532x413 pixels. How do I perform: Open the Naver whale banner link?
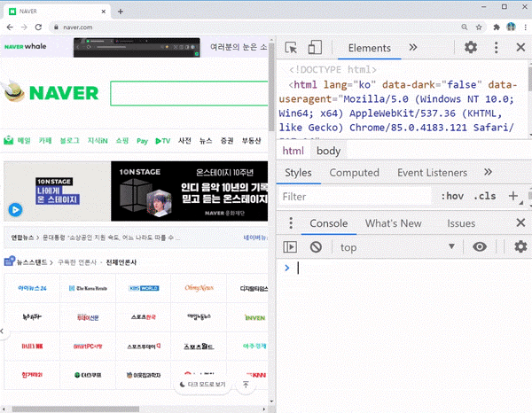(26, 46)
